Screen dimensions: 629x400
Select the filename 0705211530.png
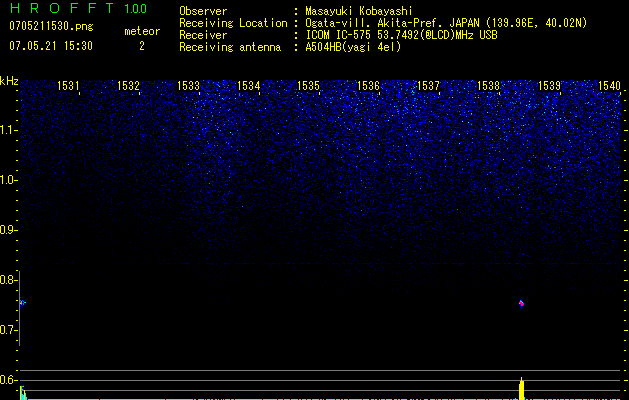51,26
